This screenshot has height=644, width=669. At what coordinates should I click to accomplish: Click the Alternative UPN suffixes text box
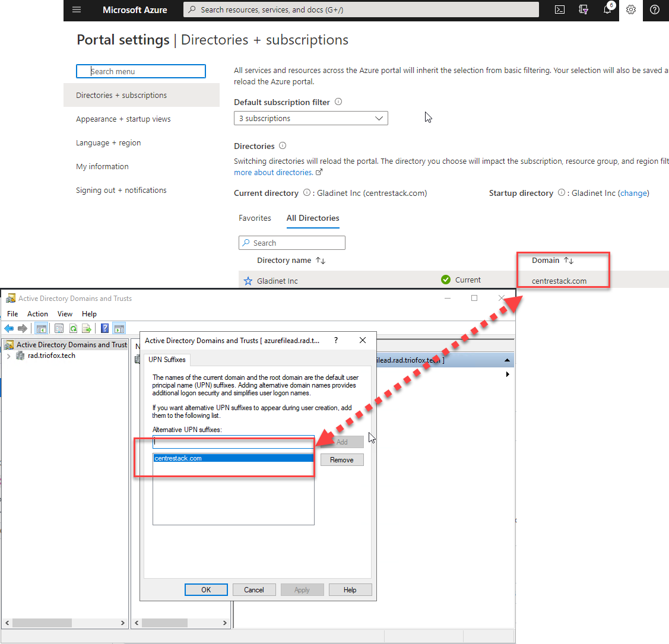[233, 442]
